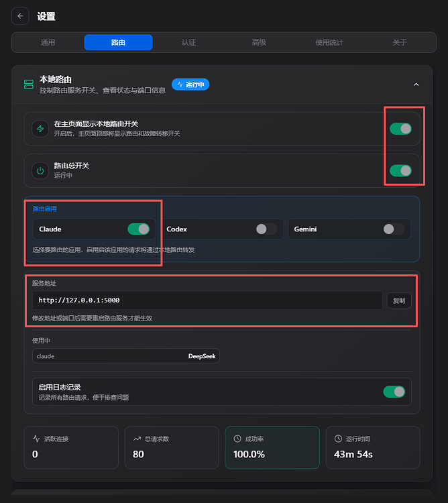Click the 记录所有路由请求 description text
Viewport: 448px width, 503px height.
[83, 398]
